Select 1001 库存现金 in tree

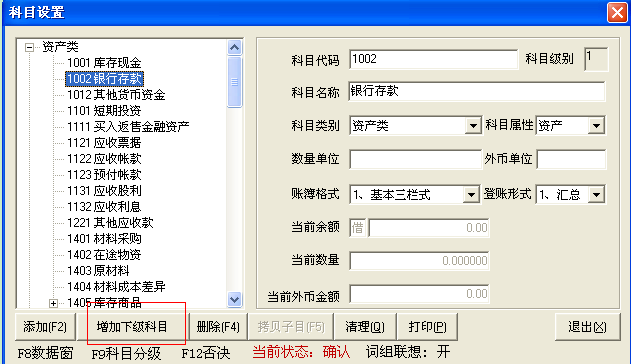[x=104, y=63]
